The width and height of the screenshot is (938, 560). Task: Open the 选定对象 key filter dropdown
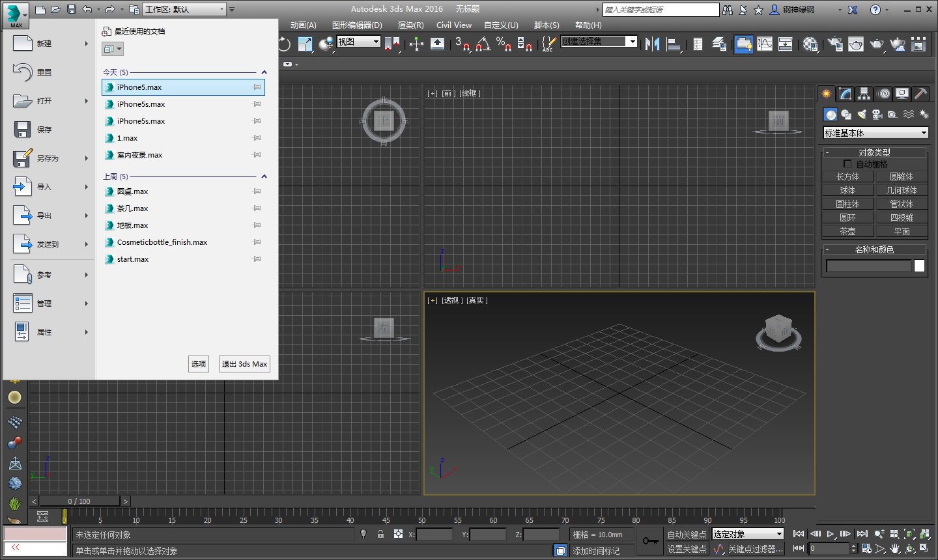748,534
